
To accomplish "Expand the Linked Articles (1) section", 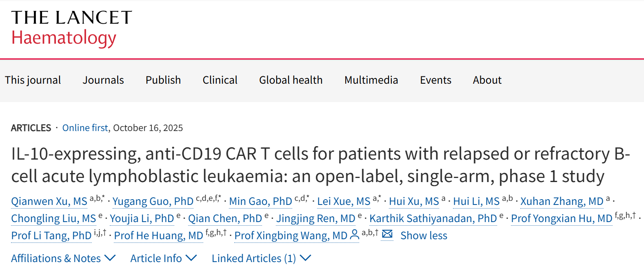I will click(261, 258).
